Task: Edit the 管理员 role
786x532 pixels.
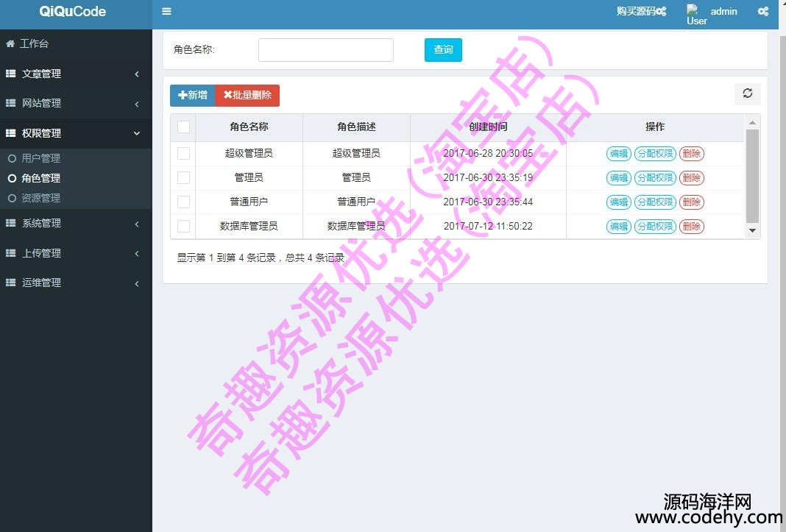Action: 619,177
